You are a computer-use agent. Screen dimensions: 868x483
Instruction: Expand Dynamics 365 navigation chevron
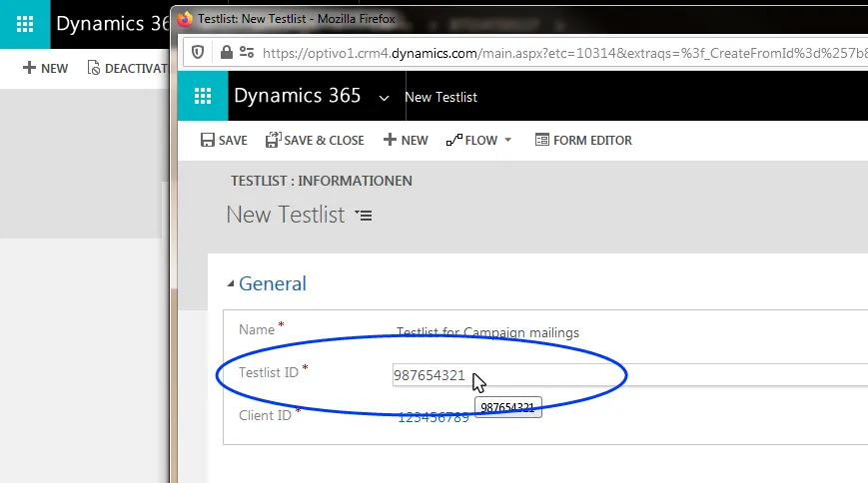(384, 98)
